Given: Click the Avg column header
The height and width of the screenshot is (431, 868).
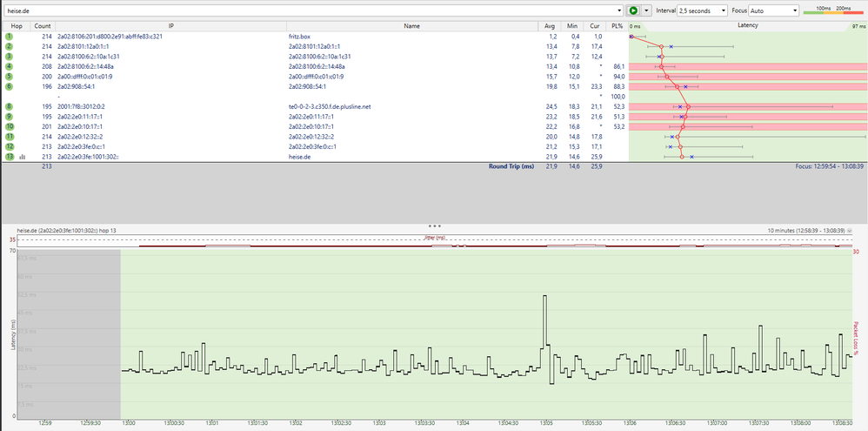Looking at the screenshot, I should coord(549,26).
